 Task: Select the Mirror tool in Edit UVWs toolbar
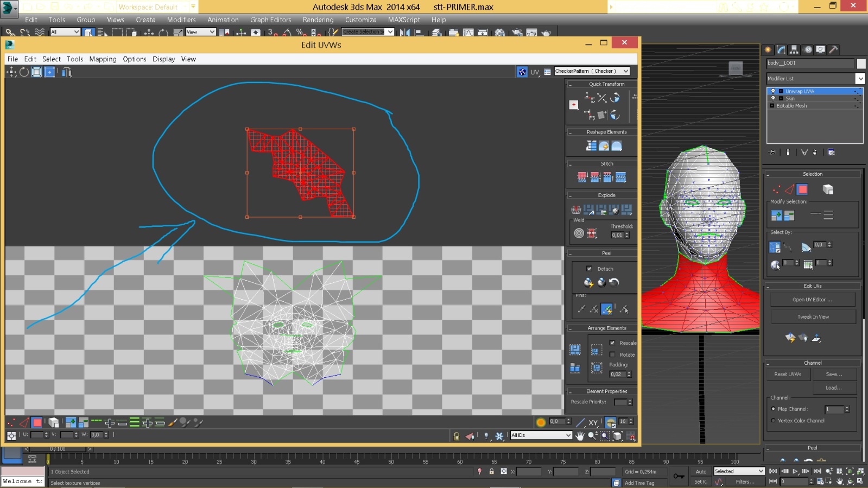pos(66,72)
